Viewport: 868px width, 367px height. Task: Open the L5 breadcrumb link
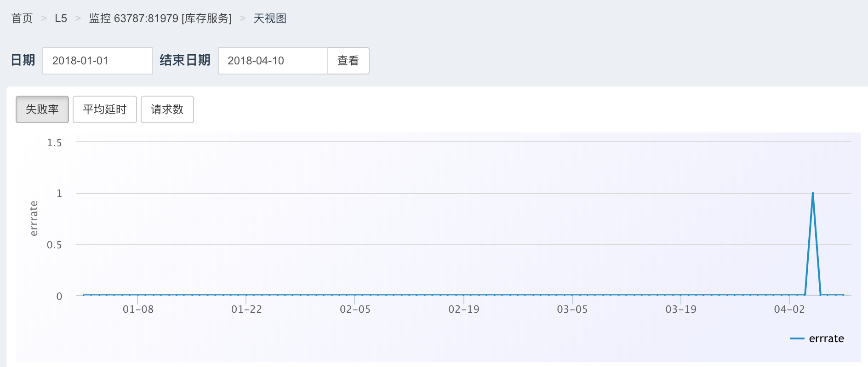coord(61,18)
